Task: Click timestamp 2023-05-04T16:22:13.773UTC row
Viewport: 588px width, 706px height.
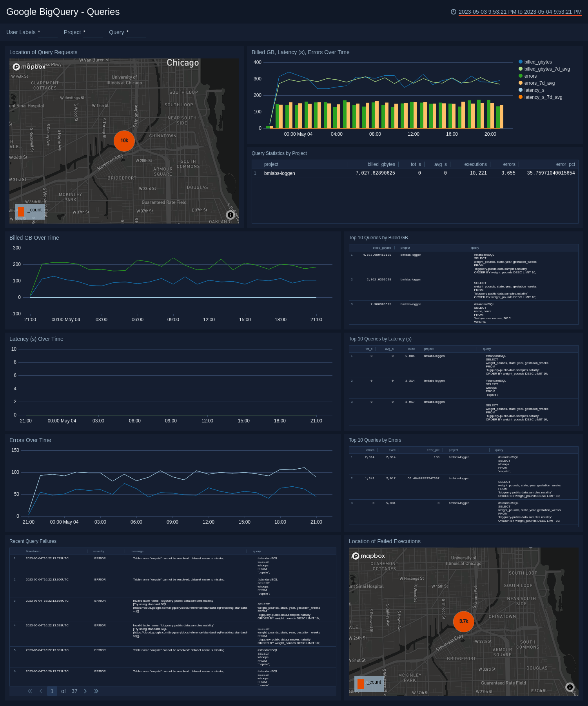Action: pos(47,559)
